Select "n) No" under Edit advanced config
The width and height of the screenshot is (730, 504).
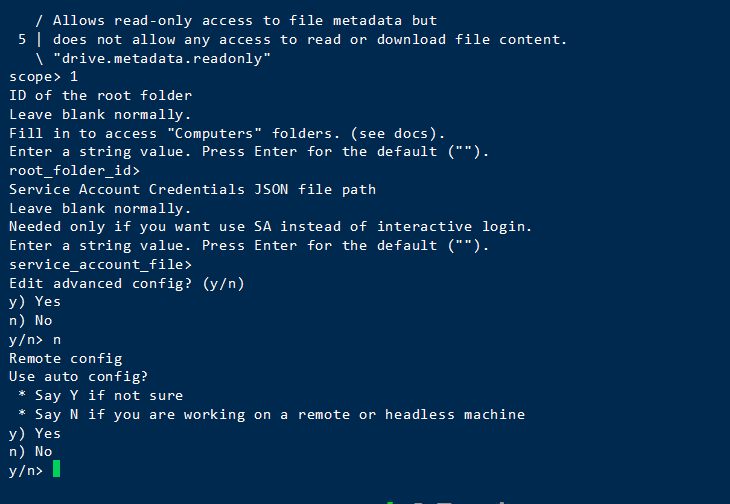point(31,321)
